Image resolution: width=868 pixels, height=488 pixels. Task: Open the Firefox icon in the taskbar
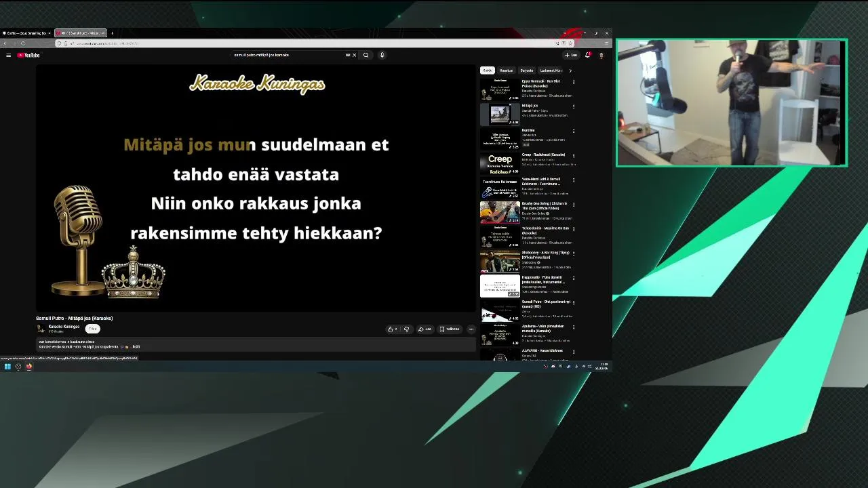point(29,367)
